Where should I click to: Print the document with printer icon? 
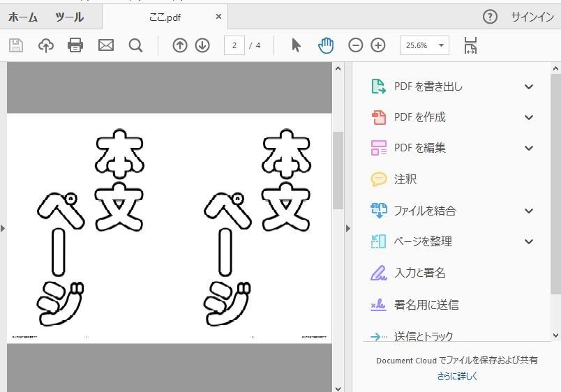click(x=75, y=45)
